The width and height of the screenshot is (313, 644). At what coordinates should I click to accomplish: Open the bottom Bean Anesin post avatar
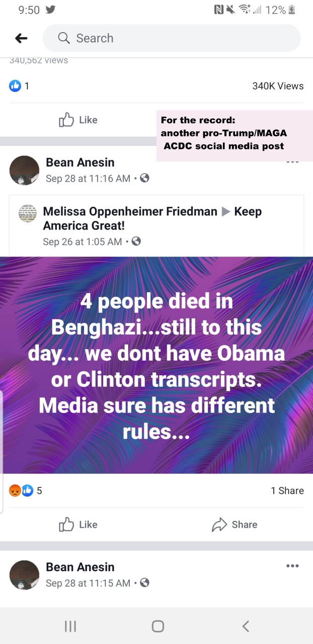click(24, 575)
